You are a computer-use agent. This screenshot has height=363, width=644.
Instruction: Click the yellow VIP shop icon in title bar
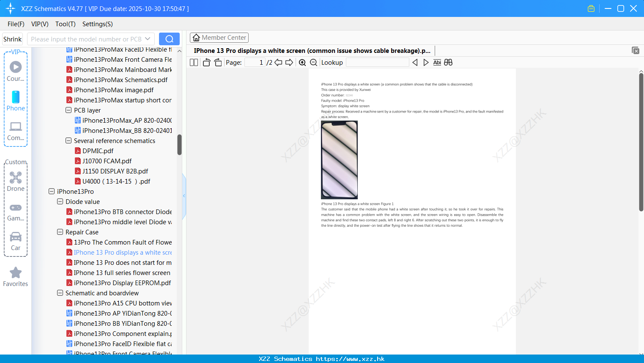coord(591,8)
